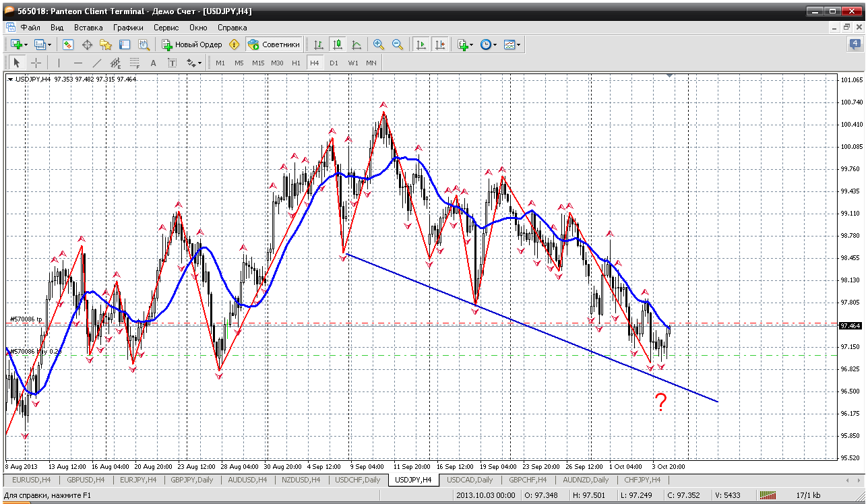The image size is (868, 504).
Task: Open the chat notification icon top-right
Action: 855,44
